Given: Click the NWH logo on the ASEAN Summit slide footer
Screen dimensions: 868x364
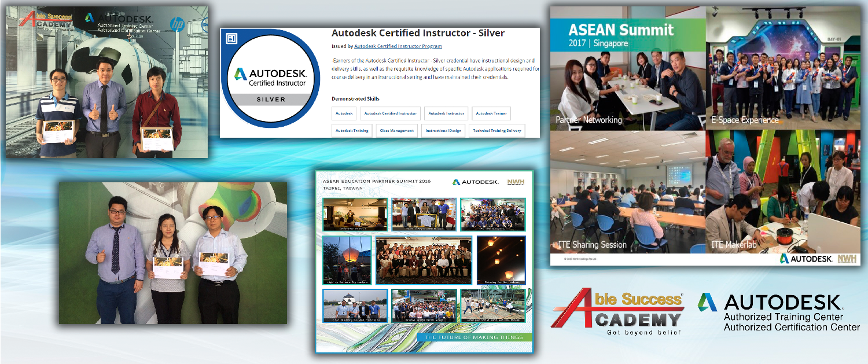Looking at the screenshot, I should coord(847,259).
